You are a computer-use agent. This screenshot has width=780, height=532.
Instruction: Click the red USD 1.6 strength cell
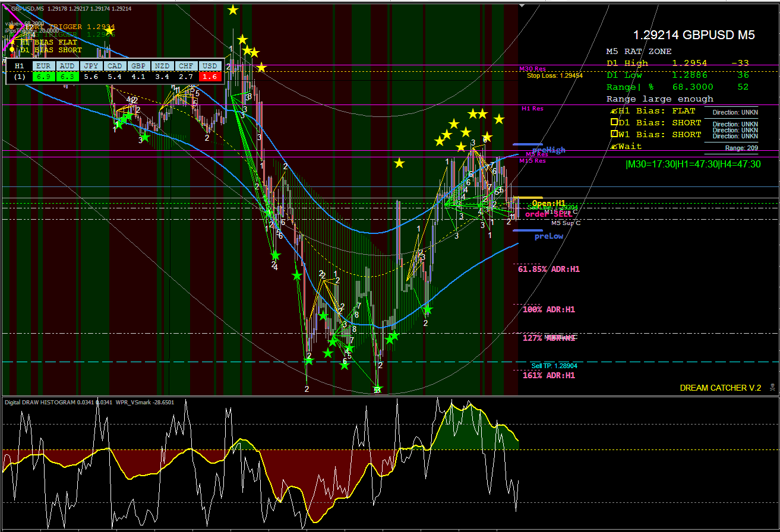coord(209,77)
